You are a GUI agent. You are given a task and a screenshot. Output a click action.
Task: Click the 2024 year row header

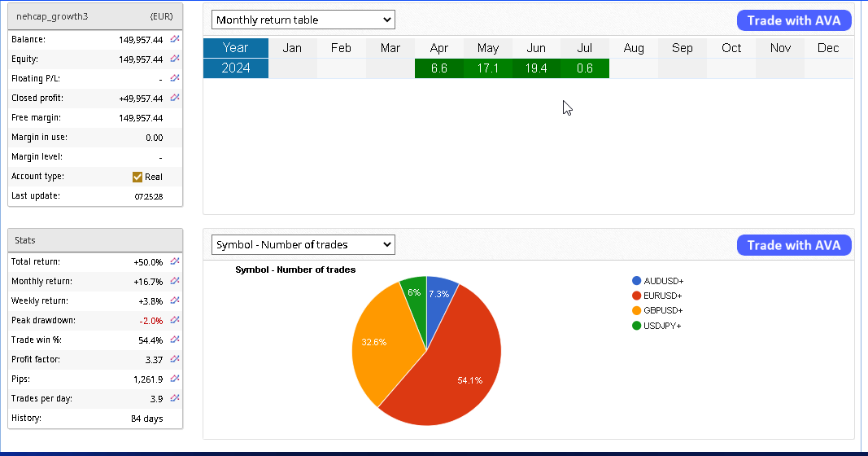tap(235, 68)
